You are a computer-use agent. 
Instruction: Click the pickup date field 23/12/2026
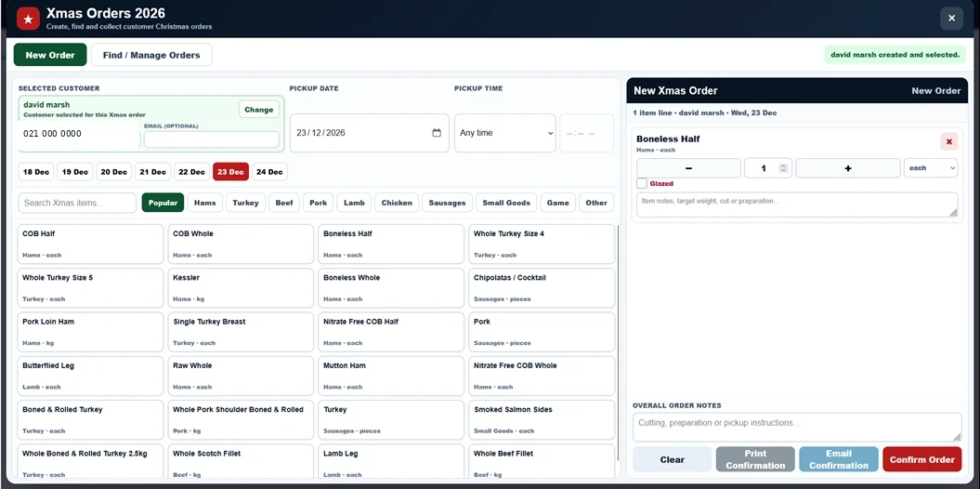click(x=369, y=133)
